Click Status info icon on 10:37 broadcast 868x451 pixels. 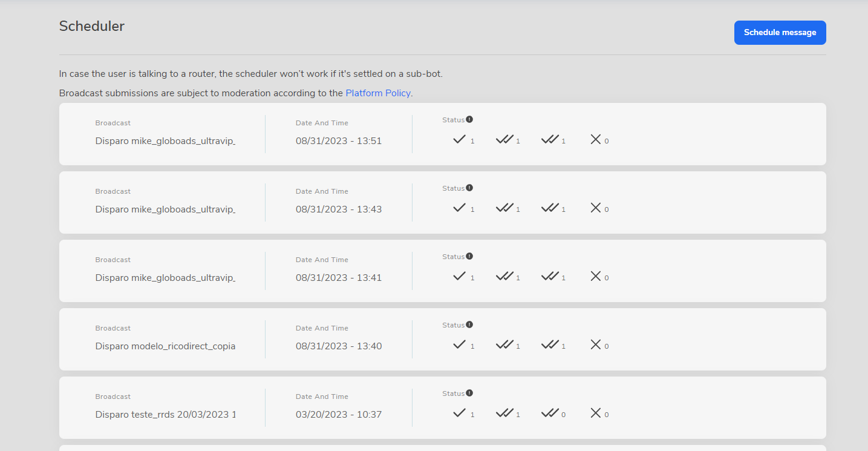click(x=469, y=393)
